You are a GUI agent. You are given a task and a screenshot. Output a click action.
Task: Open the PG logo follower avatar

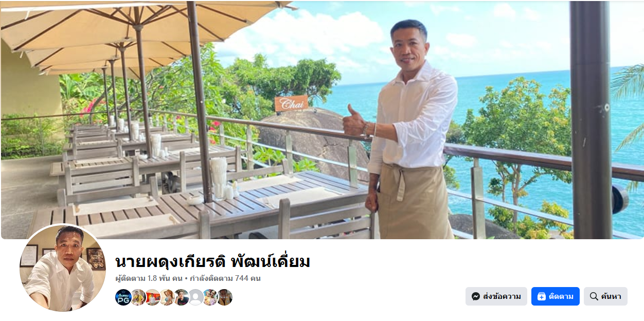pyautogui.click(x=123, y=297)
